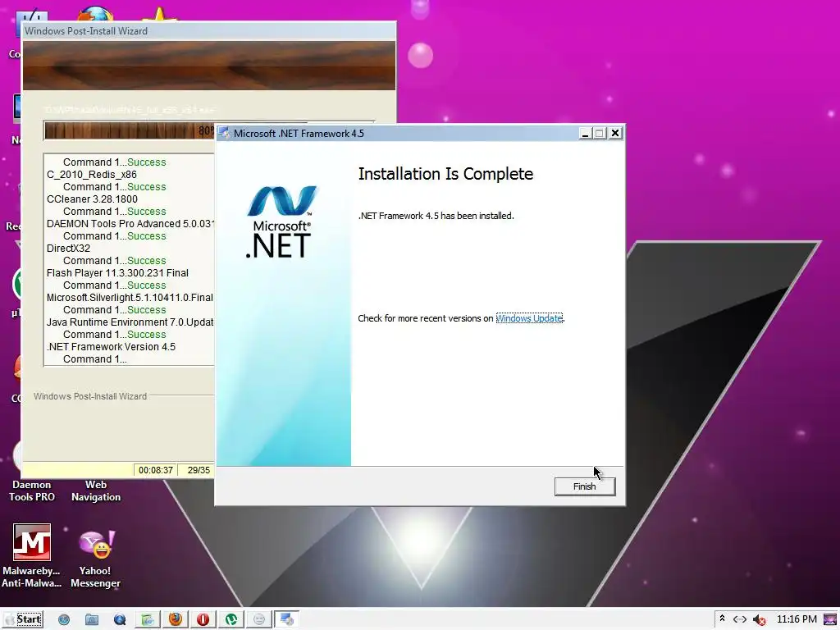
Task: Select the CCleaner 3.28.1800 log entry
Action: pyautogui.click(x=92, y=199)
